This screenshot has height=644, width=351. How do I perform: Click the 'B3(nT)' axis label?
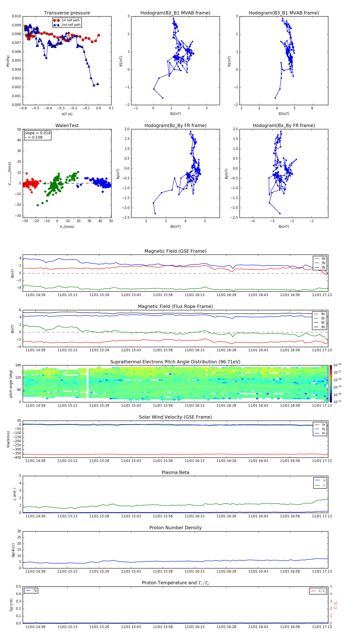[284, 114]
